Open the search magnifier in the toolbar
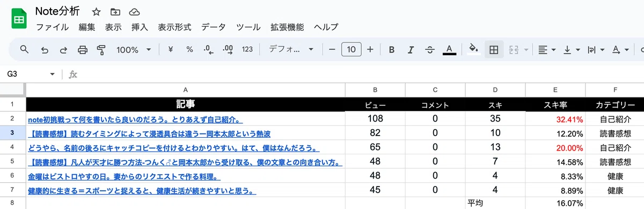The image size is (644, 209). click(24, 49)
